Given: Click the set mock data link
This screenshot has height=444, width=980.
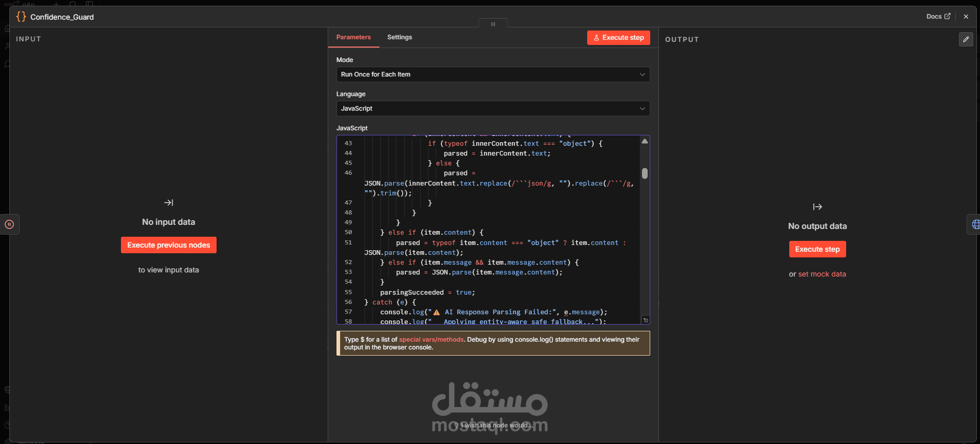Looking at the screenshot, I should pos(822,274).
